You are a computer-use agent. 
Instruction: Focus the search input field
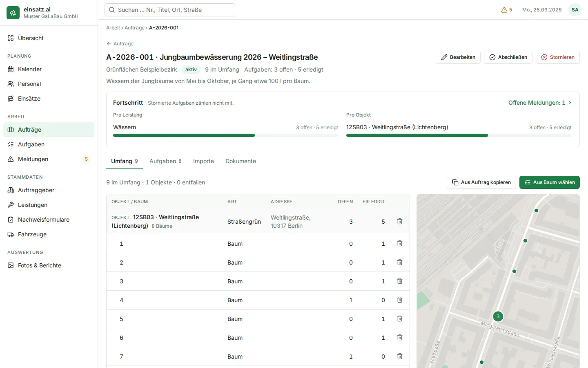[x=170, y=10]
